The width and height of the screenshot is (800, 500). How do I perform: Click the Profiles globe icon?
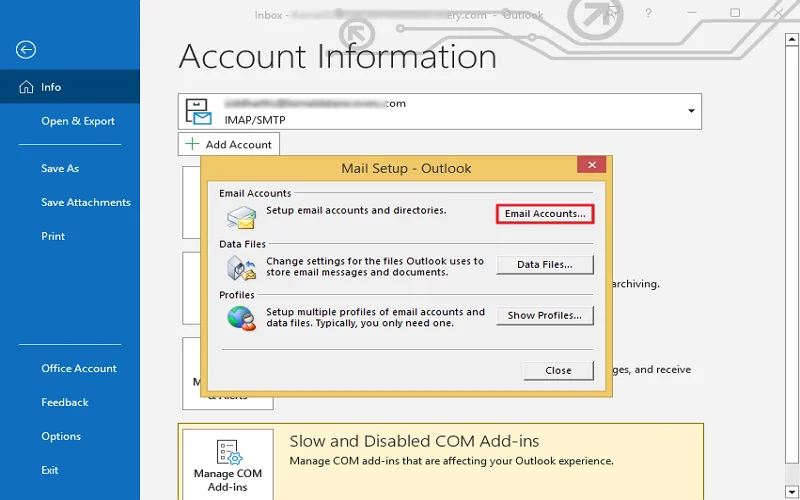click(241, 318)
